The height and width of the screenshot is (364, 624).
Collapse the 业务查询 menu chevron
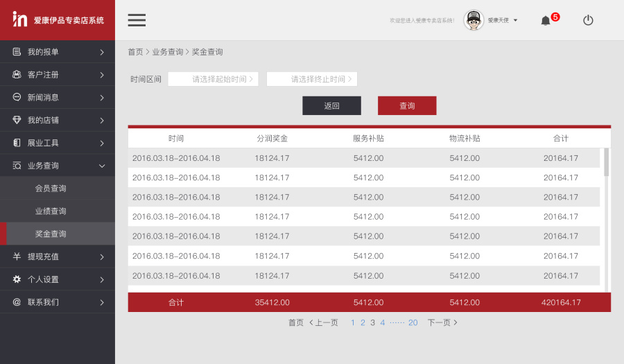point(102,166)
